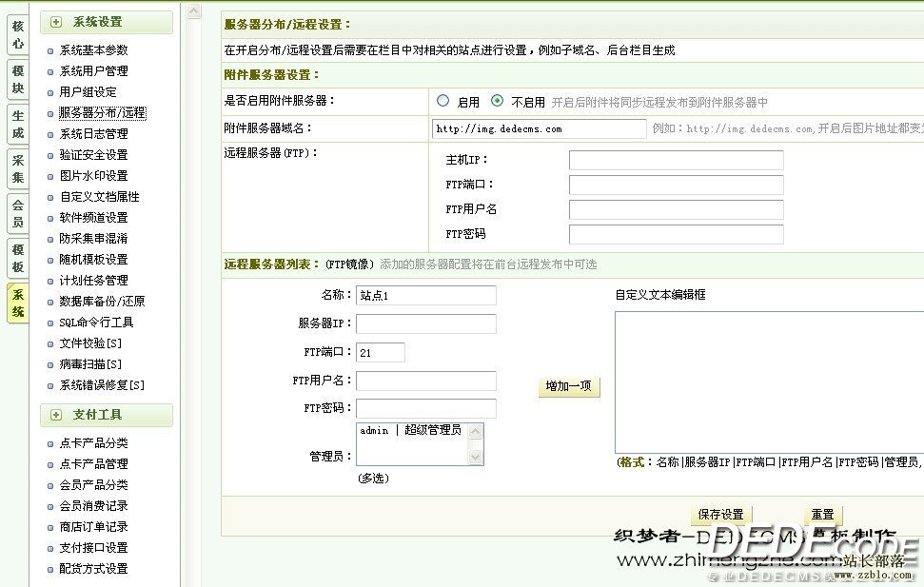Collapse the 支付工具 section plus icon
The width and height of the screenshot is (924, 587).
(x=56, y=415)
